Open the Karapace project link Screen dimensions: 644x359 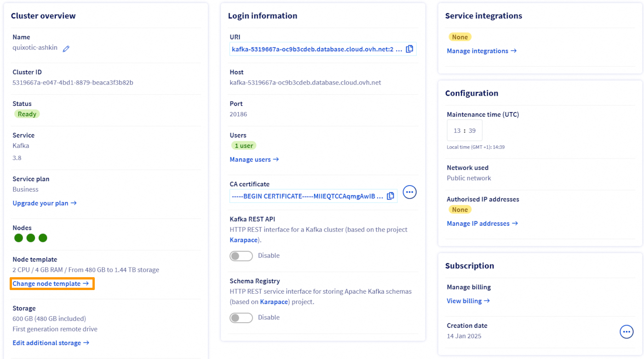(243, 239)
